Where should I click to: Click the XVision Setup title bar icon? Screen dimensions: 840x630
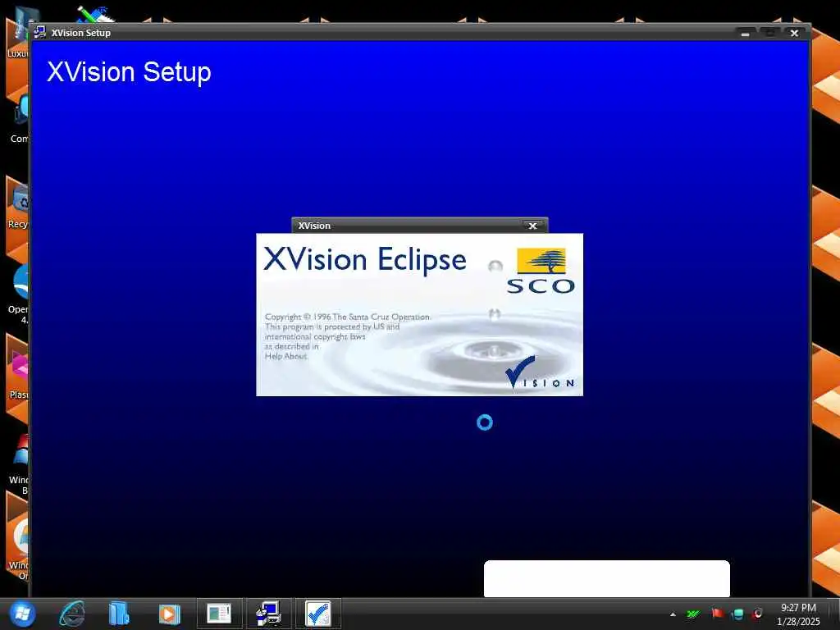click(x=39, y=32)
